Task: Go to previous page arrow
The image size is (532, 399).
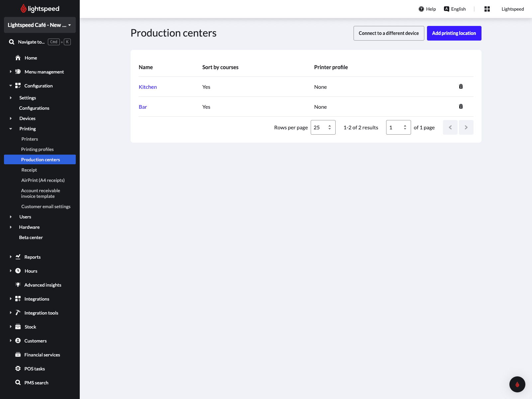Action: coord(450,127)
